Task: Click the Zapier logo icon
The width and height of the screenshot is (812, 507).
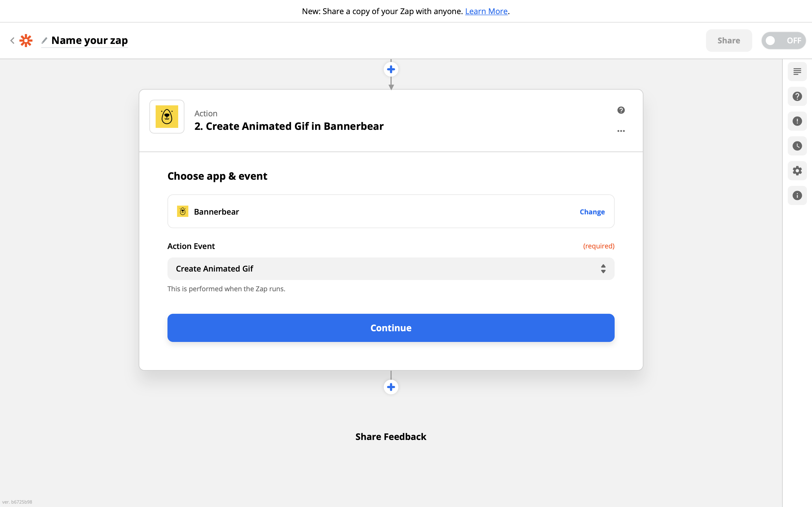Action: pos(26,41)
